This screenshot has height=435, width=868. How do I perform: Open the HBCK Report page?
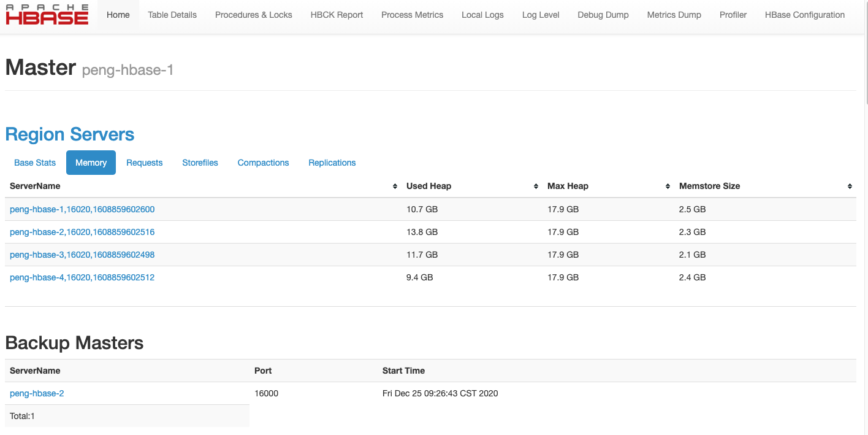tap(337, 15)
